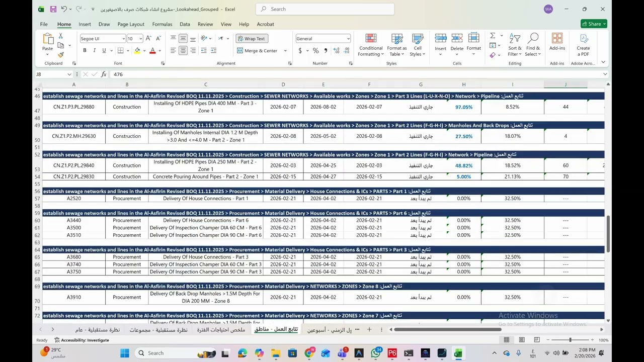Image resolution: width=644 pixels, height=362 pixels.
Task: Apply comma style format
Action: coord(326,51)
